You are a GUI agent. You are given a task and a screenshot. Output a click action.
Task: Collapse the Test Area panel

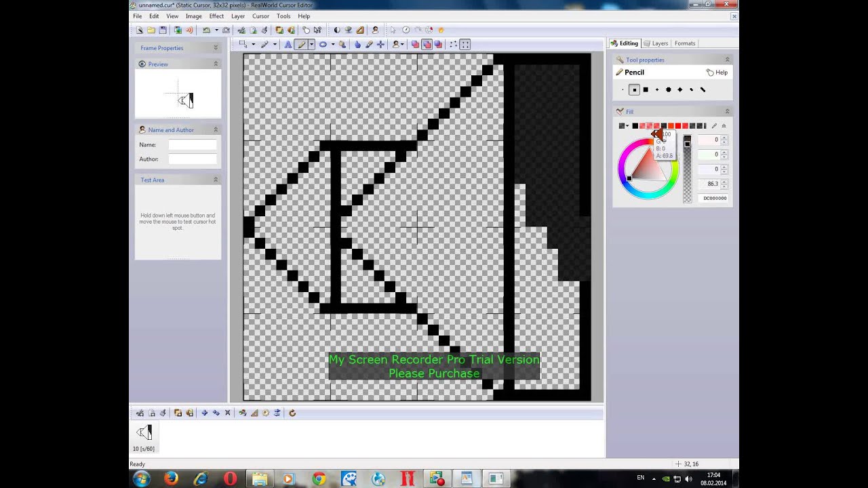[x=216, y=180]
